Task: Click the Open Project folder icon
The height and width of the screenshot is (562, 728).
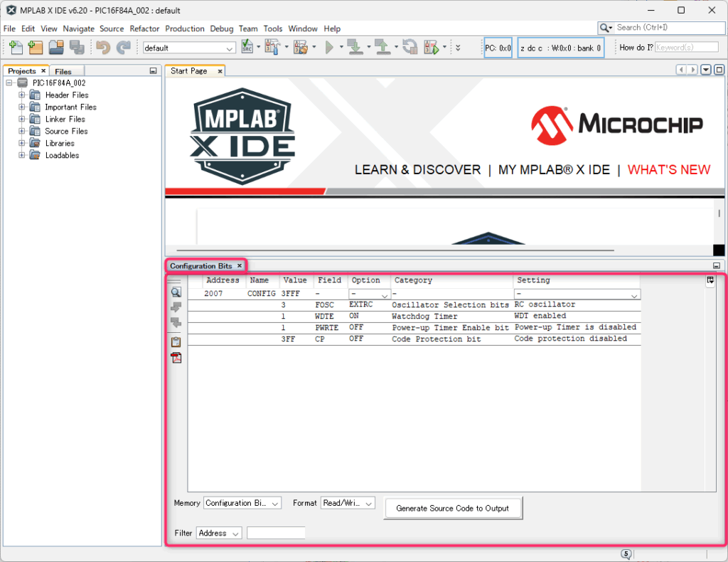Action: (x=56, y=47)
